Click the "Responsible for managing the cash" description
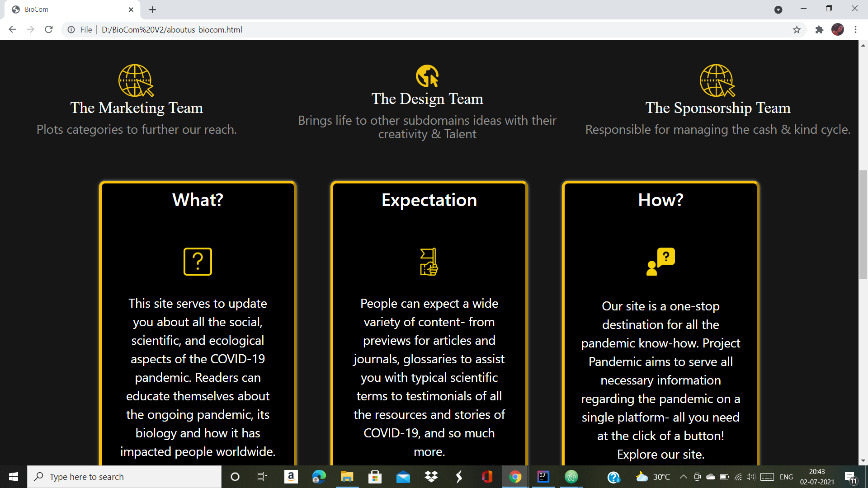Image resolution: width=868 pixels, height=488 pixels. (x=718, y=130)
